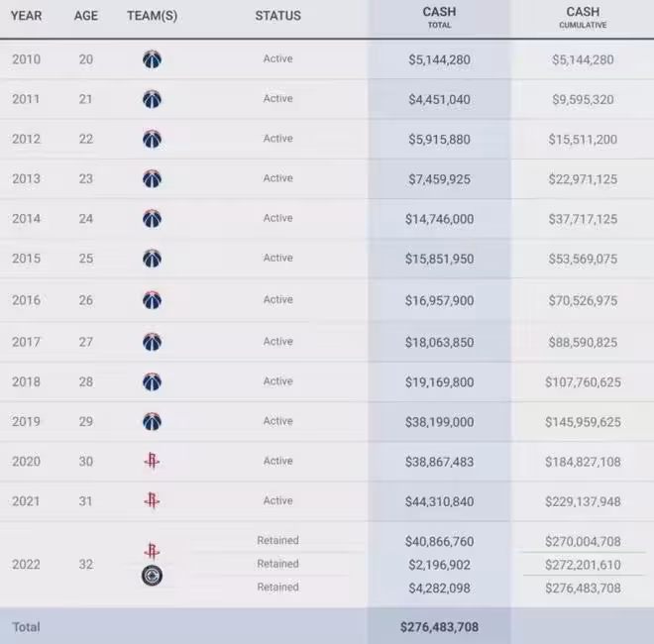Image resolution: width=654 pixels, height=644 pixels.
Task: Click the $40,866,760 retained cash amount
Action: pyautogui.click(x=439, y=542)
